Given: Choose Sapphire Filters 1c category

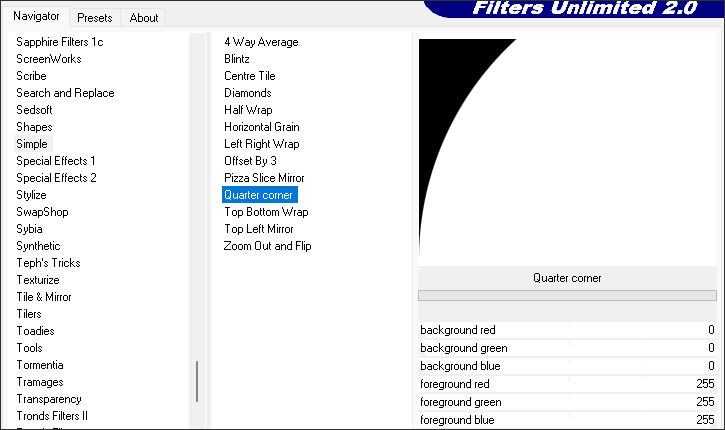Looking at the screenshot, I should (x=60, y=42).
